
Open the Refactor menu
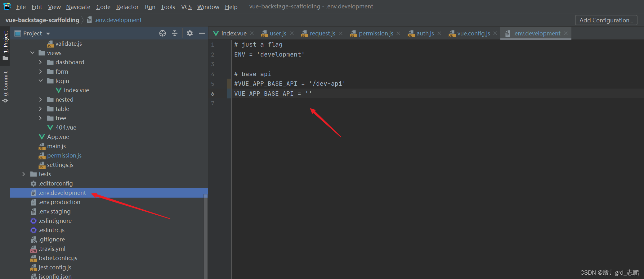pyautogui.click(x=127, y=7)
